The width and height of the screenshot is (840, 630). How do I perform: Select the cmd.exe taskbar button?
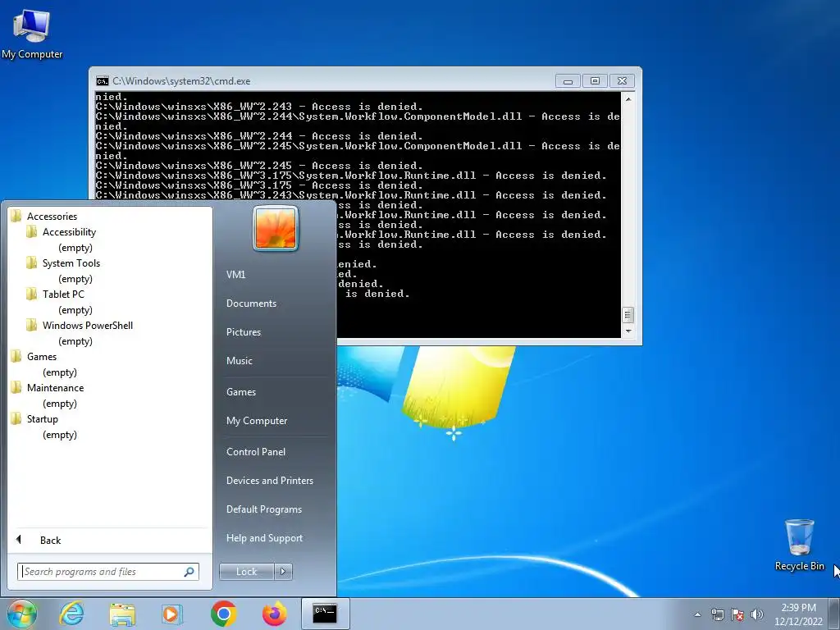tap(325, 614)
